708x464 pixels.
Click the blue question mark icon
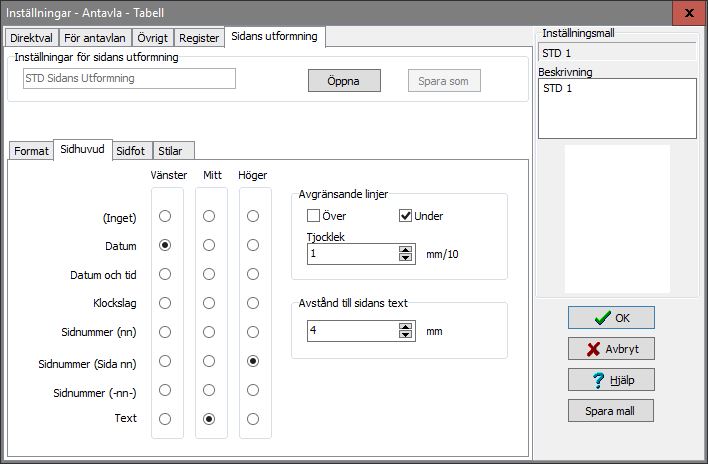(598, 380)
